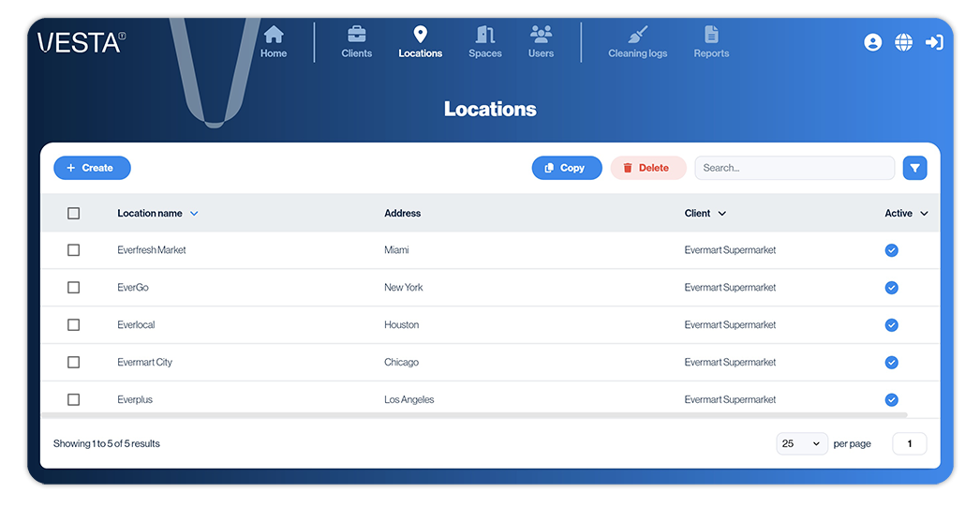
Task: Open the user profile icon
Action: pyautogui.click(x=872, y=42)
